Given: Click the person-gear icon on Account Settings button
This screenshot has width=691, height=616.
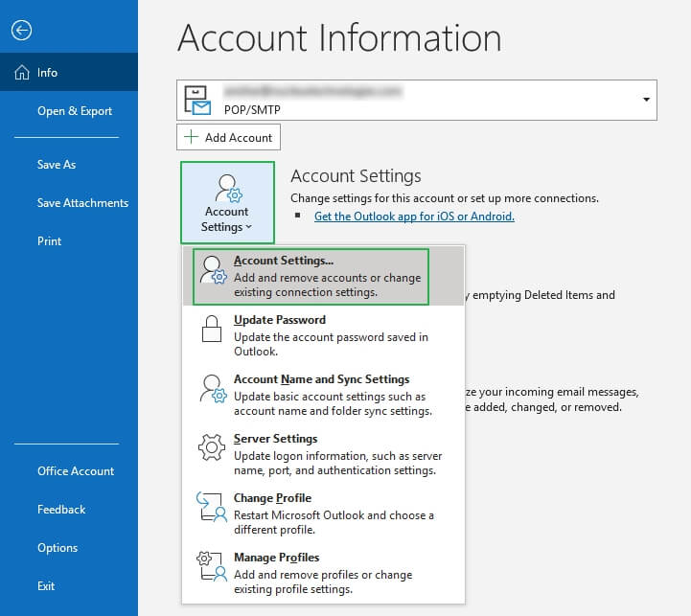Looking at the screenshot, I should click(x=229, y=188).
